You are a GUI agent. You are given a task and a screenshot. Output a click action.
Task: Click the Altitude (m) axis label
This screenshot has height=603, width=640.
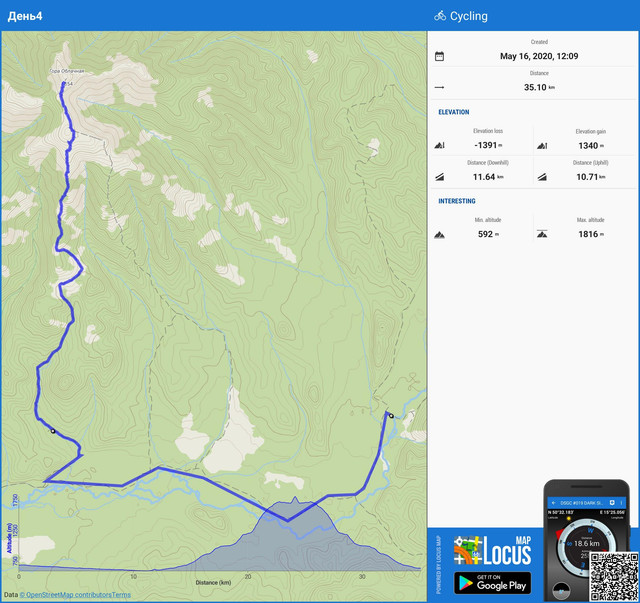pyautogui.click(x=9, y=538)
